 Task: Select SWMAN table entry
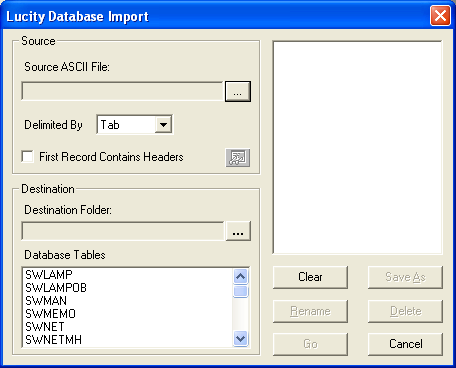point(46,301)
